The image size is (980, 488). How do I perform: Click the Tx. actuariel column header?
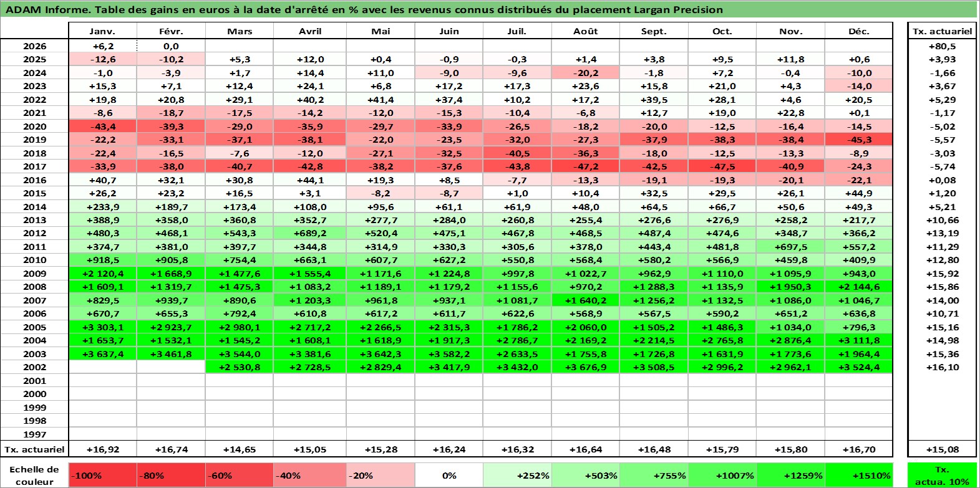coord(942,31)
